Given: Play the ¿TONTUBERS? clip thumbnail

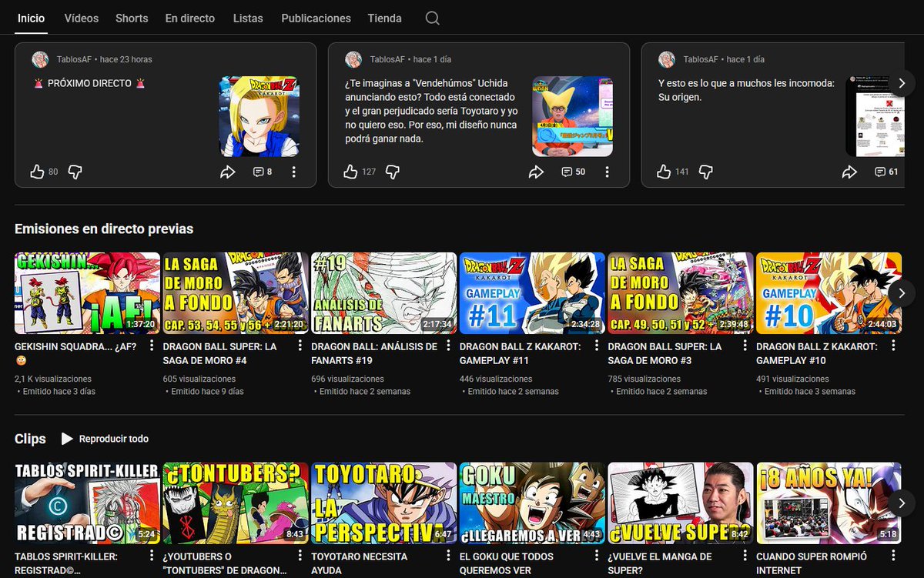Looking at the screenshot, I should [x=236, y=503].
